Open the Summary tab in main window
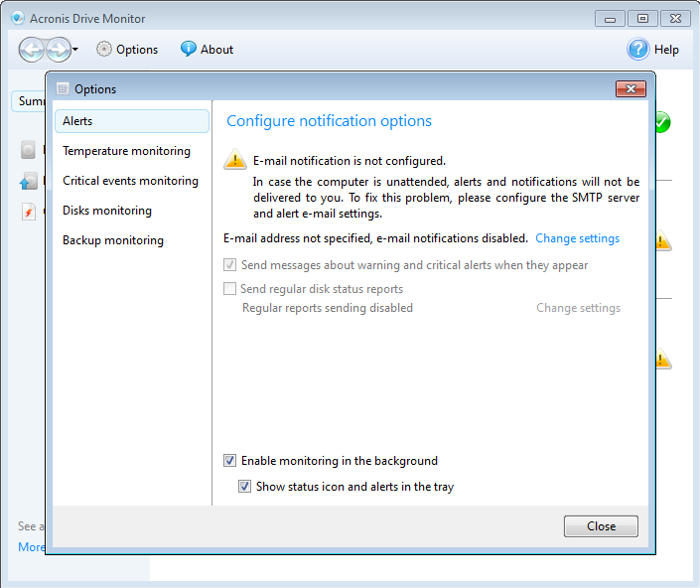The height and width of the screenshot is (588, 700). pos(29,101)
